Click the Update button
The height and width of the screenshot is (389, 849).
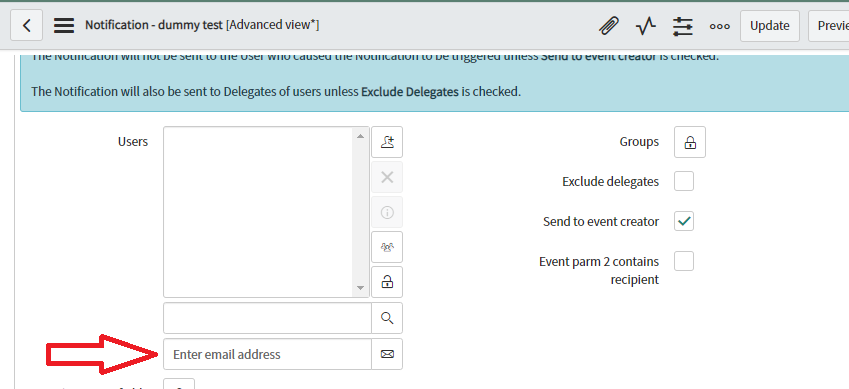pos(769,26)
